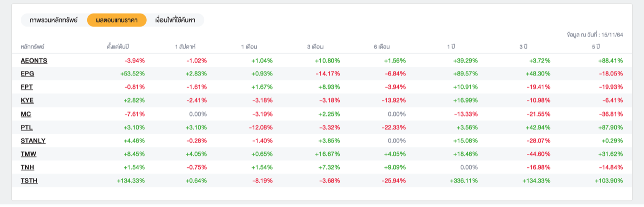Open the STANLY stock link
This screenshot has width=644, height=207.
tap(33, 141)
